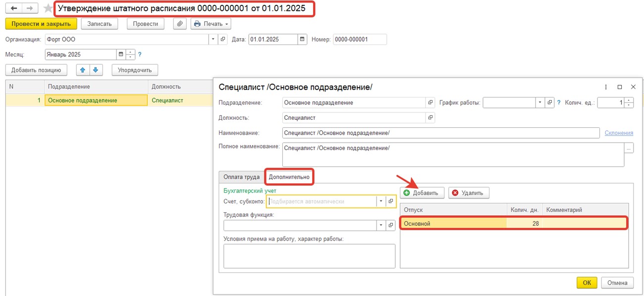644x296 pixels.
Task: Expand the Организация dropdown list
Action: [213, 40]
